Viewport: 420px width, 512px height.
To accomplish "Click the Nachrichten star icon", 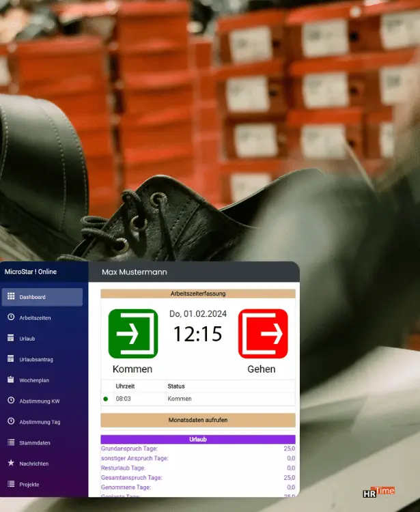I will (x=11, y=463).
